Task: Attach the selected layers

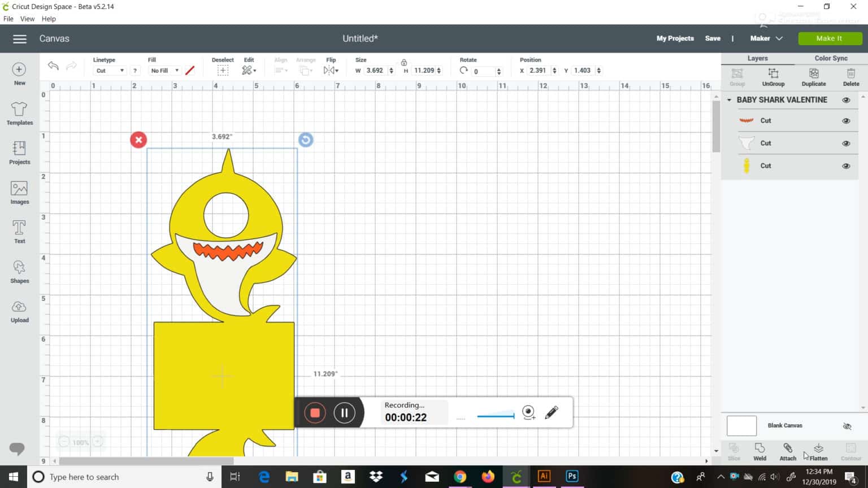Action: (x=788, y=452)
